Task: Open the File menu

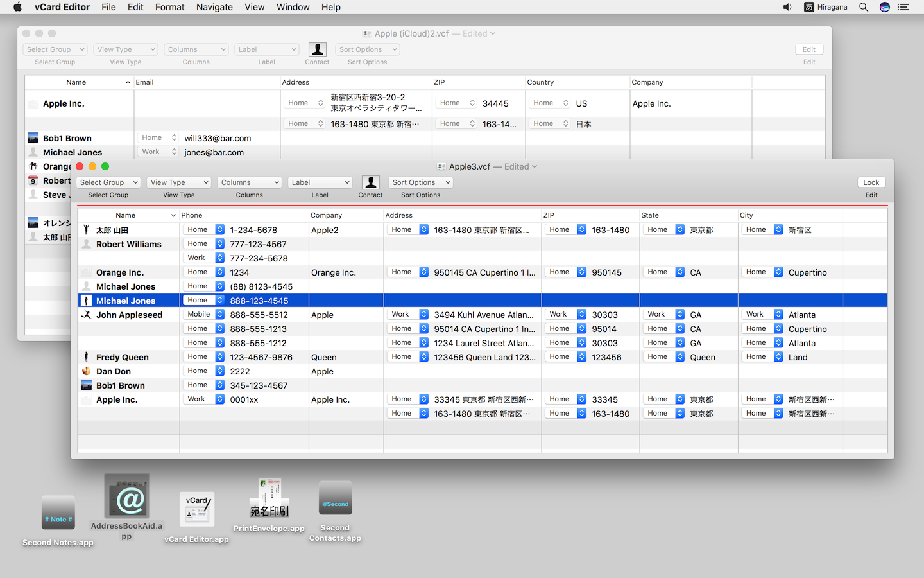Action: [108, 7]
